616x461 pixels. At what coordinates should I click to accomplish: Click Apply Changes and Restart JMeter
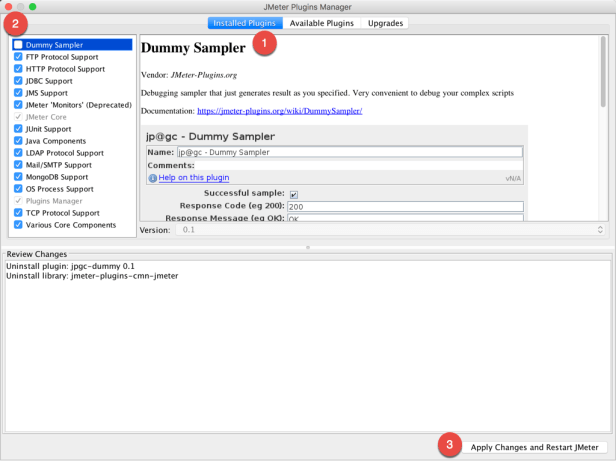(x=534, y=447)
